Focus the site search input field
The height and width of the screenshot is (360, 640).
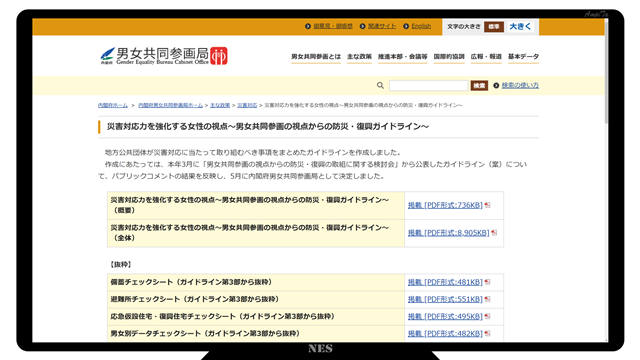[x=428, y=85]
